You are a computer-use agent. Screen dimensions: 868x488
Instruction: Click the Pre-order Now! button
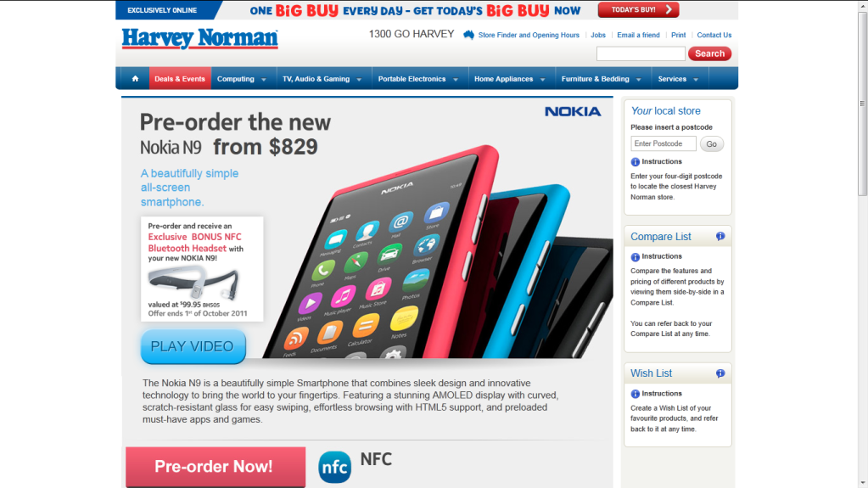pos(216,467)
